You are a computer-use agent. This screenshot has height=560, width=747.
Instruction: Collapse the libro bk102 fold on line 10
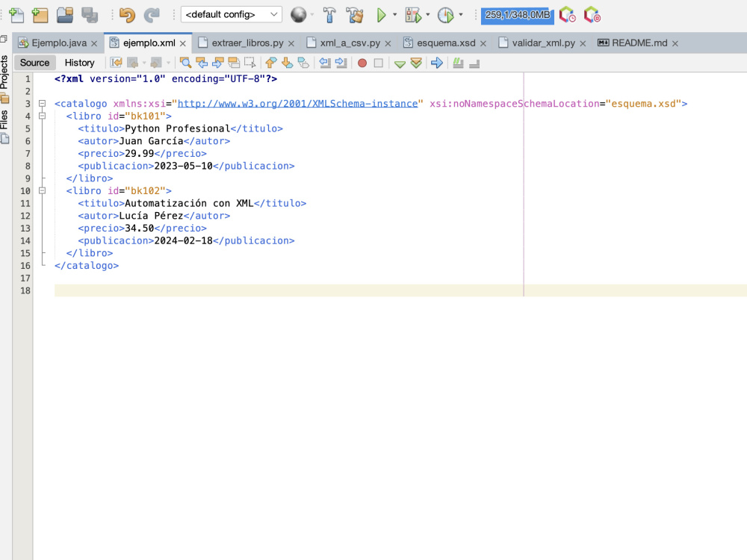(42, 190)
